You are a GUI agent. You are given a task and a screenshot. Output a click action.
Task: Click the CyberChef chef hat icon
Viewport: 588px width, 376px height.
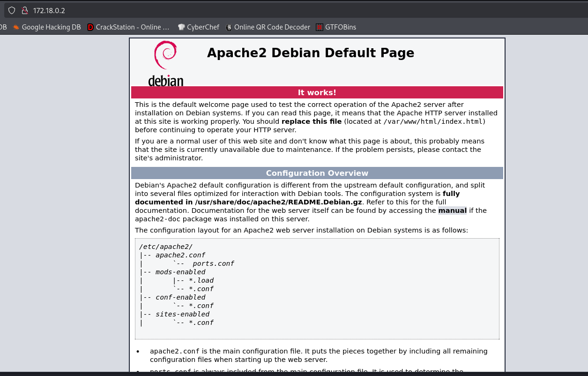[181, 27]
